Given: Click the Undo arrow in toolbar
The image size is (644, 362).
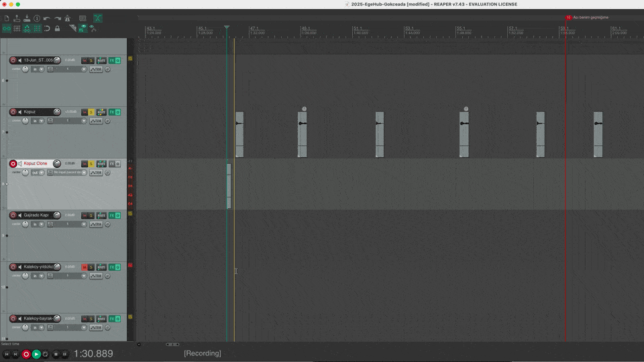Looking at the screenshot, I should 47,18.
